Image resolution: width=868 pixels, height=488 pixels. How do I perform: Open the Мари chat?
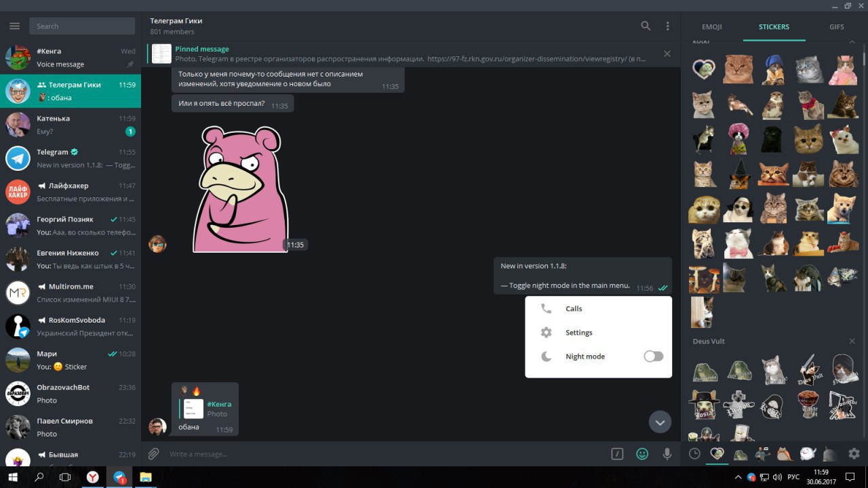71,360
